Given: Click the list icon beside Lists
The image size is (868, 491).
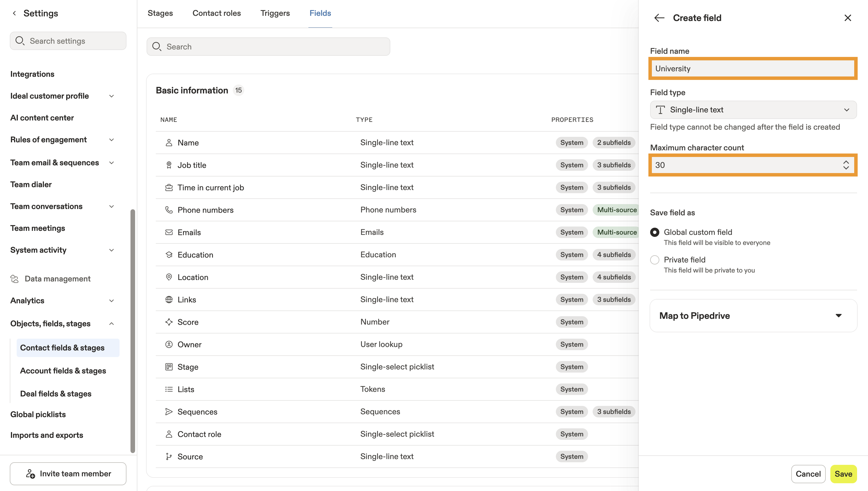Looking at the screenshot, I should (x=169, y=389).
